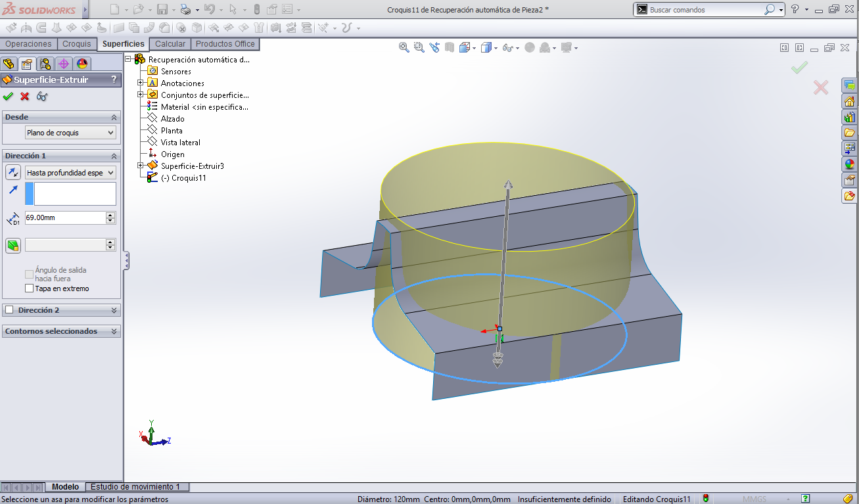Click Zoom to Fit magnifier icon

(404, 47)
